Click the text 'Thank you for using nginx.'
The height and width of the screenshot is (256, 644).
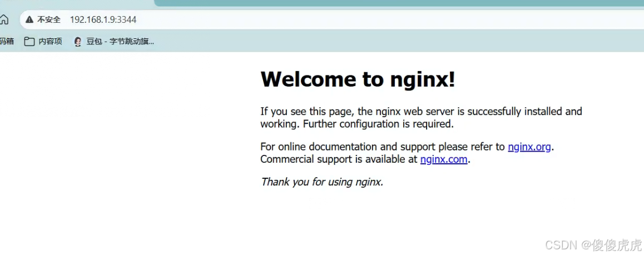pyautogui.click(x=322, y=182)
